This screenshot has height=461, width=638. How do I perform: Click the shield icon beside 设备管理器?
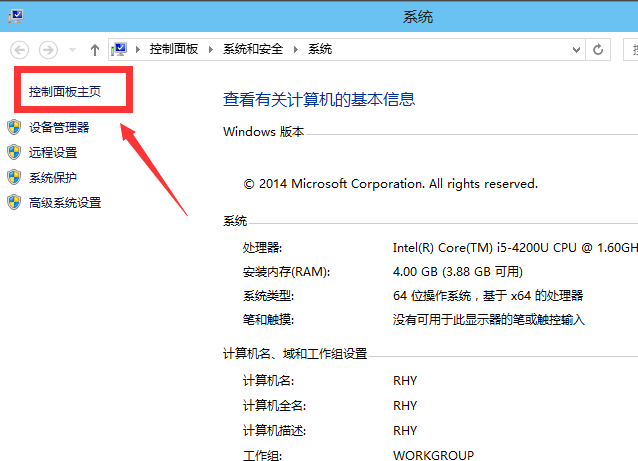click(14, 127)
